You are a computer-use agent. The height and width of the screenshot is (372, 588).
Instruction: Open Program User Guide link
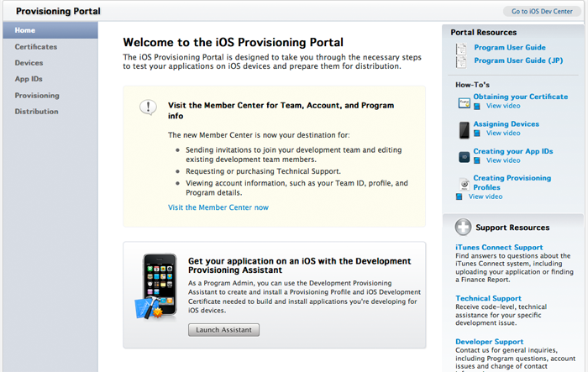click(510, 47)
